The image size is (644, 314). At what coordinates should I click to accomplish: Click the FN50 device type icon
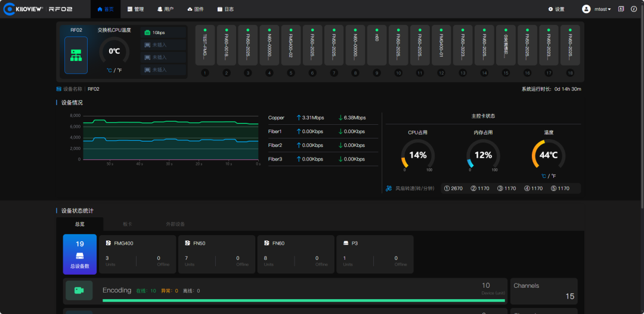(188, 244)
